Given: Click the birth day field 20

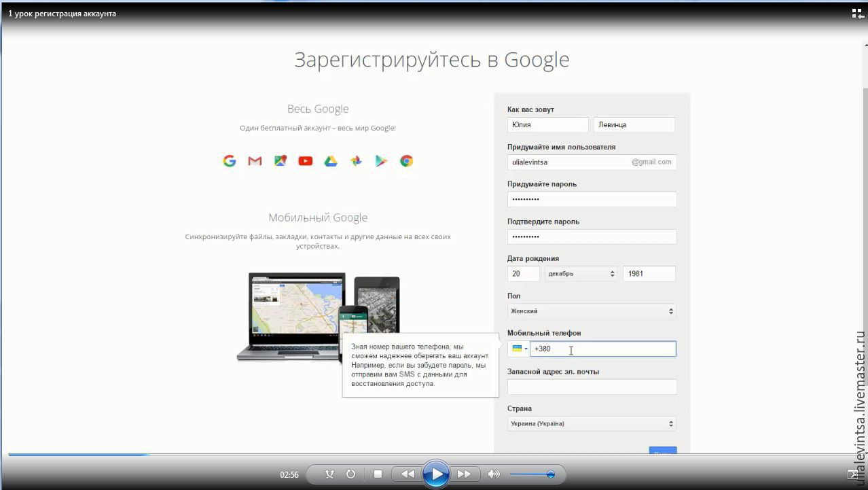Looking at the screenshot, I should (524, 273).
